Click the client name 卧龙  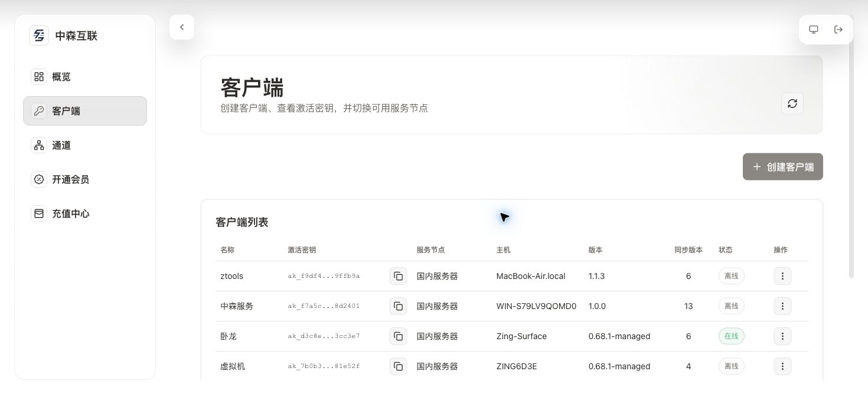[229, 336]
